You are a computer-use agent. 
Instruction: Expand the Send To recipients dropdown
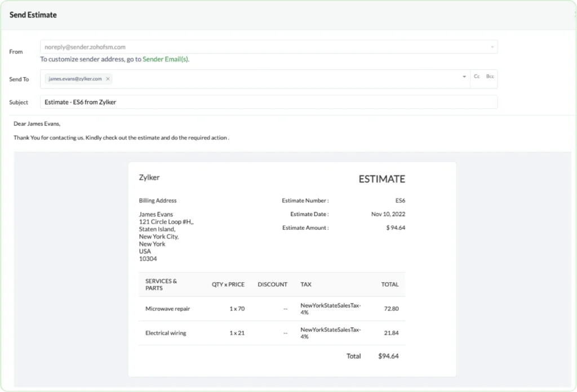tap(463, 76)
